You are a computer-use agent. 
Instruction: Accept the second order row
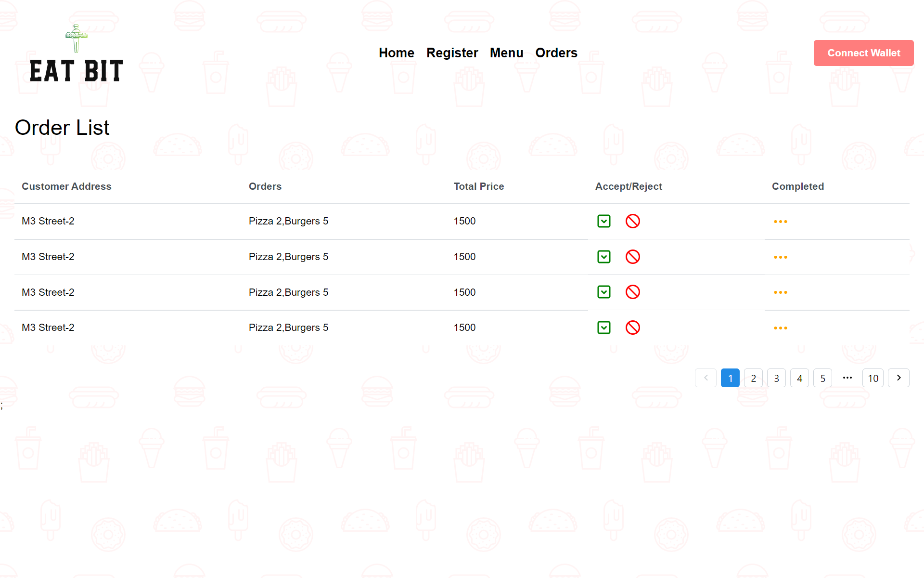pos(603,257)
